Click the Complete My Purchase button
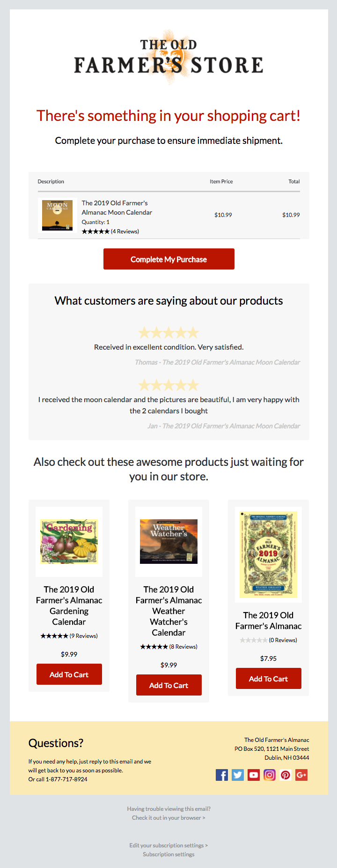This screenshot has width=337, height=868. 168,259
